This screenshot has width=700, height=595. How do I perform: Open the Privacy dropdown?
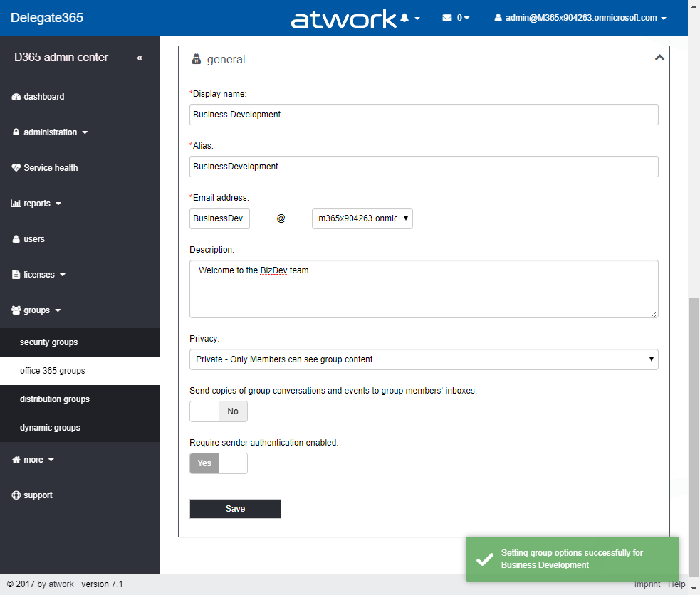tap(424, 359)
